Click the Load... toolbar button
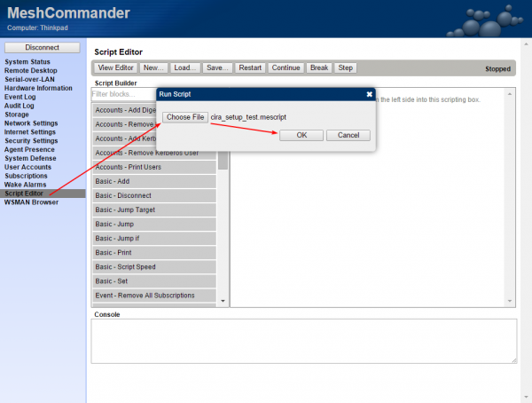The image size is (532, 403). [x=184, y=67]
